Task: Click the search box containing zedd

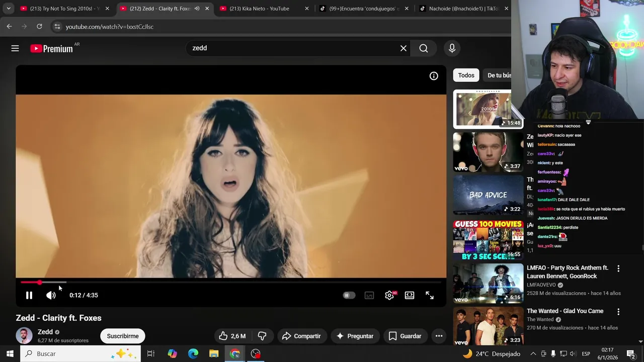Action: pyautogui.click(x=294, y=48)
